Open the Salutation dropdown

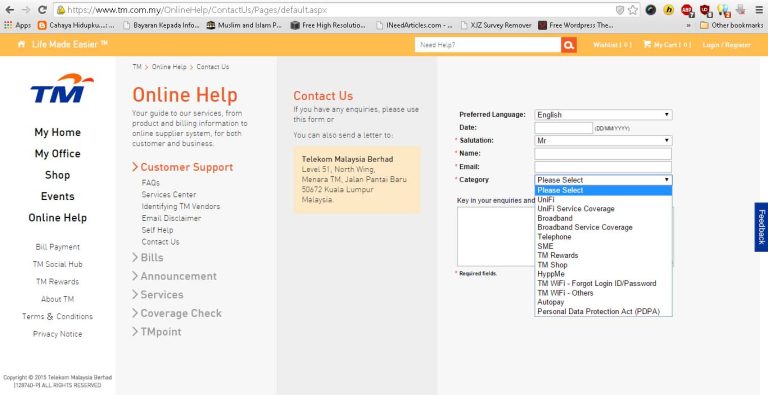coord(603,141)
